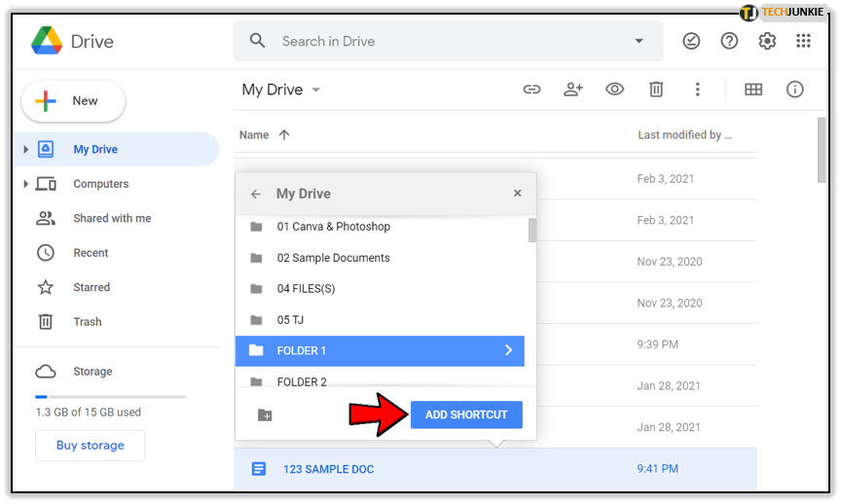Open Starred in the sidebar
Image resolution: width=841 pixels, height=504 pixels.
(x=91, y=287)
